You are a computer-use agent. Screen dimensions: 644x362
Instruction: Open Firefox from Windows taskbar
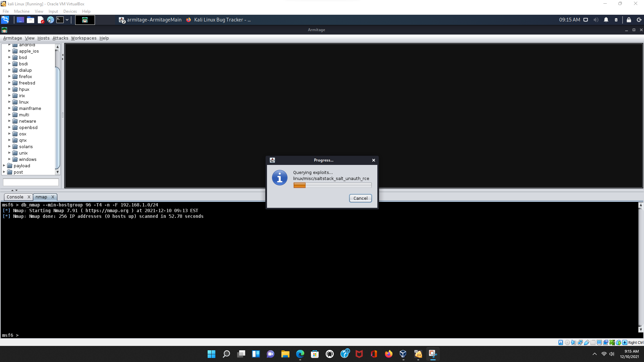(388, 354)
